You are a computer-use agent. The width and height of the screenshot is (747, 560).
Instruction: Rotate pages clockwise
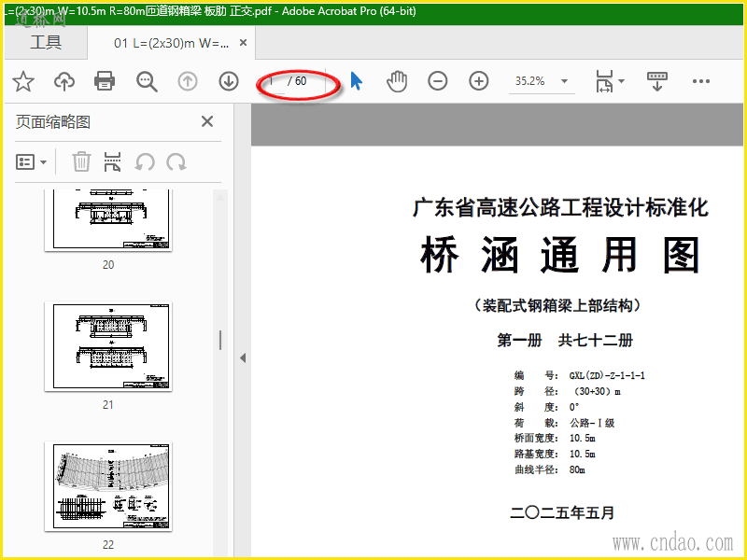(176, 161)
